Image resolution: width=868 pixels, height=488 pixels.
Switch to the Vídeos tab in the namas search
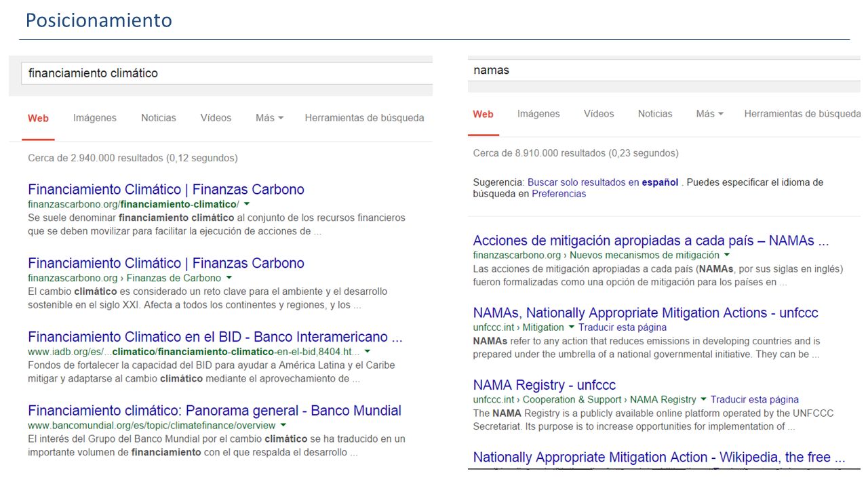(599, 114)
